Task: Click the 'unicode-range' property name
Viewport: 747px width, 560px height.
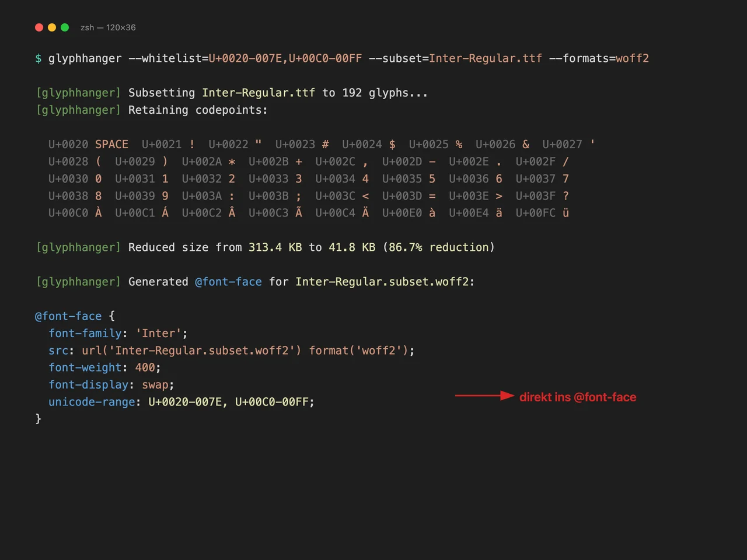Action: click(92, 402)
